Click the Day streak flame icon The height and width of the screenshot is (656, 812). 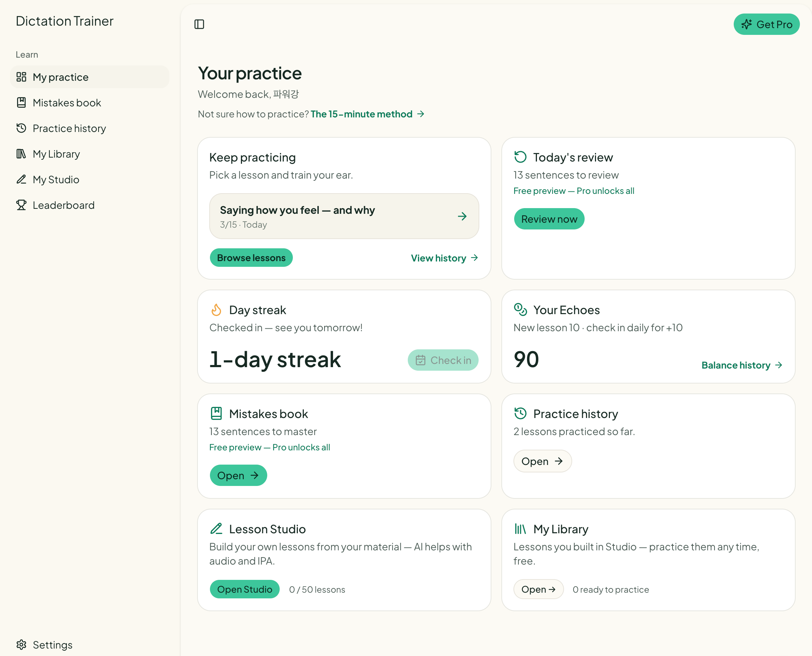pos(216,310)
